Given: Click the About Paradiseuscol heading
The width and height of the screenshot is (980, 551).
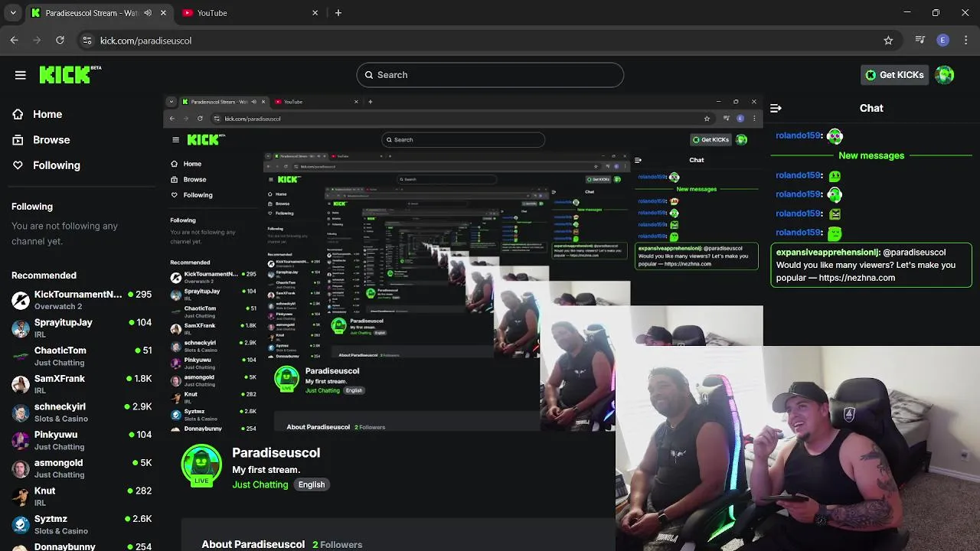Looking at the screenshot, I should [x=253, y=545].
